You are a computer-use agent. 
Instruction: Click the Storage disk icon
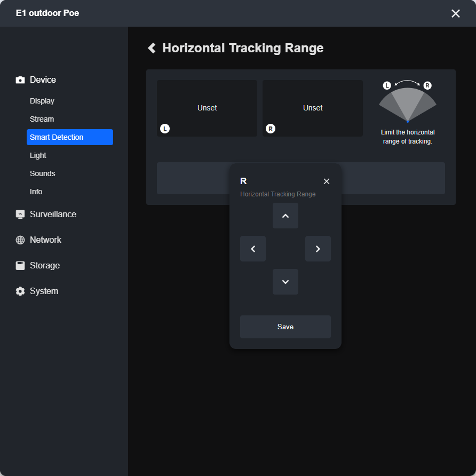(x=20, y=266)
